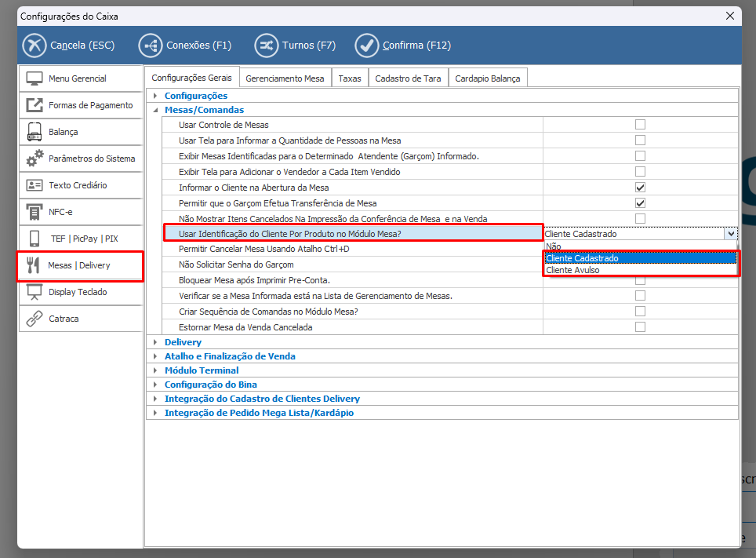This screenshot has height=558, width=756.
Task: Open Menu Gerencial monitor icon
Action: coord(35,78)
